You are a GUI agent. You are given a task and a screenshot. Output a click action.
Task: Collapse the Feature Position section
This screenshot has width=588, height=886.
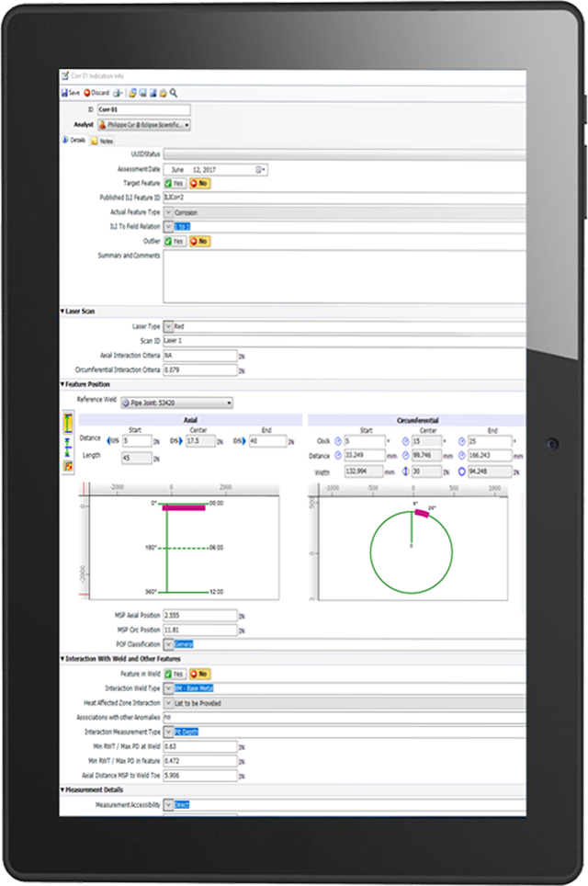[x=62, y=384]
